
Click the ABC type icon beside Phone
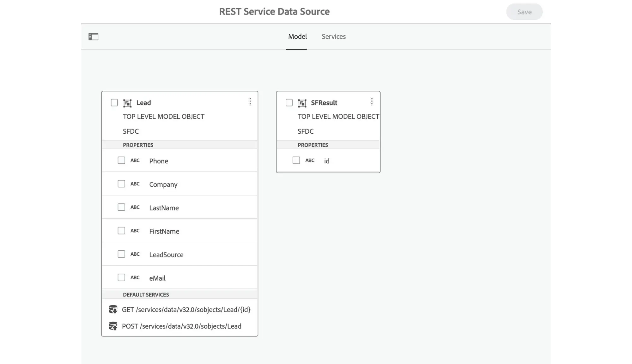tap(135, 160)
